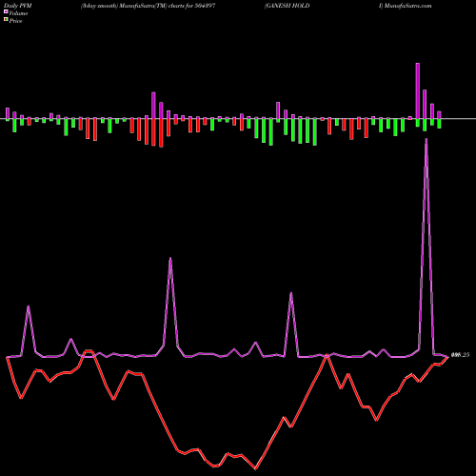
Task: Click the Daily PVM title text
Action: [18, 6]
